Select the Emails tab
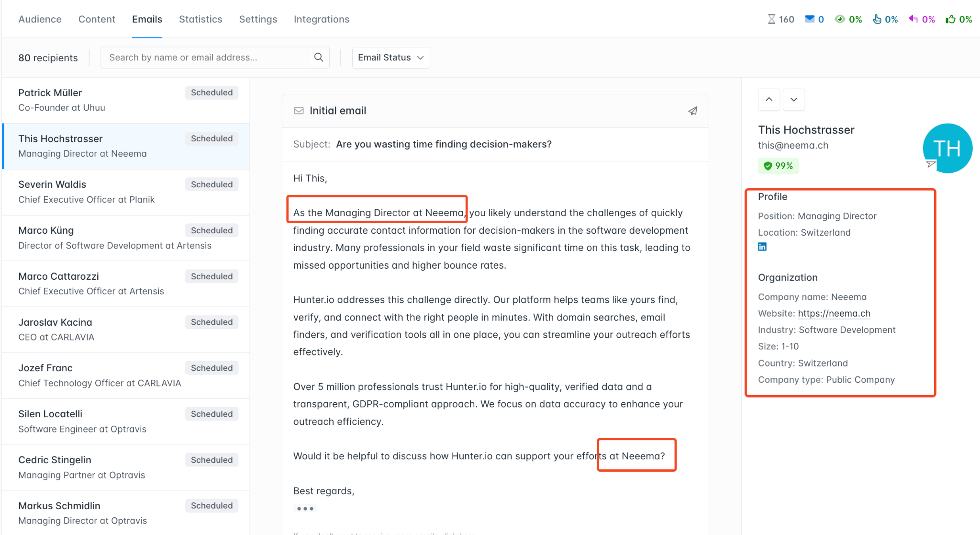Screen dimensions: 980x535 point(147,19)
